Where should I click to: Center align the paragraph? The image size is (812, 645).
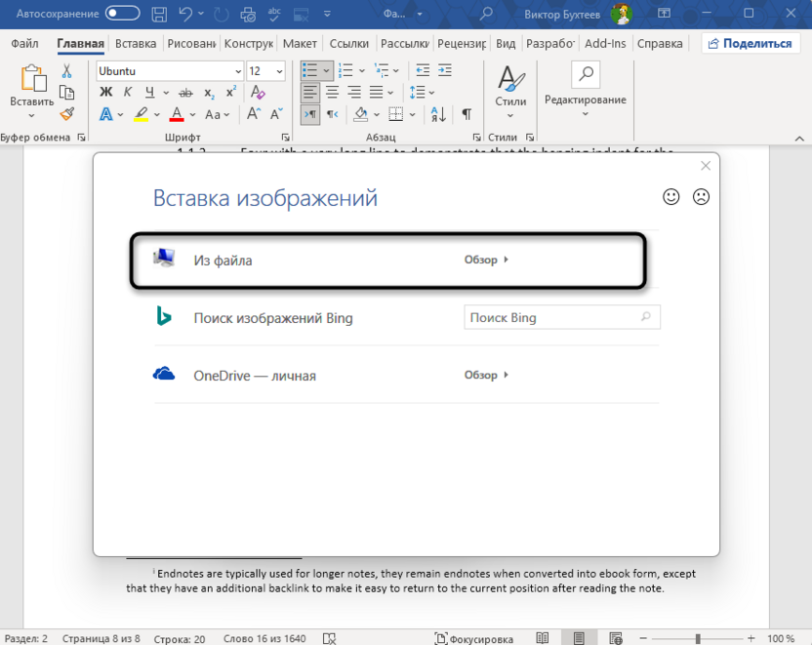(332, 92)
